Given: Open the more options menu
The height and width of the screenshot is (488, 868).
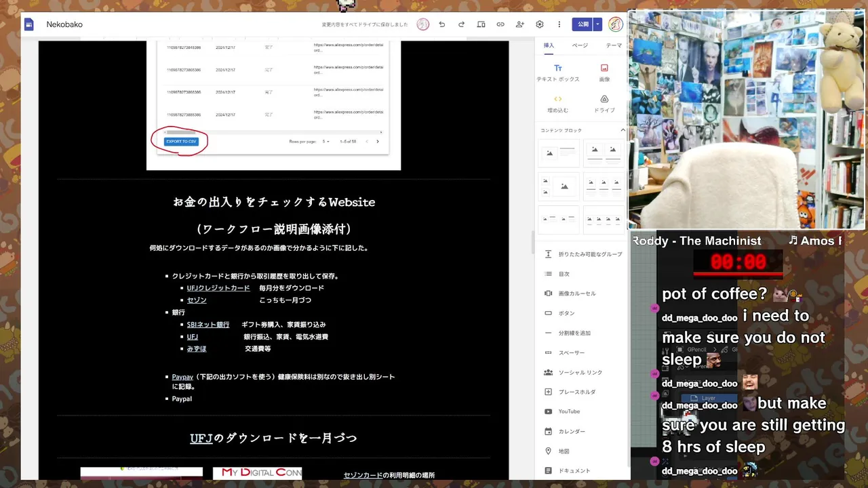Looking at the screenshot, I should tap(559, 24).
